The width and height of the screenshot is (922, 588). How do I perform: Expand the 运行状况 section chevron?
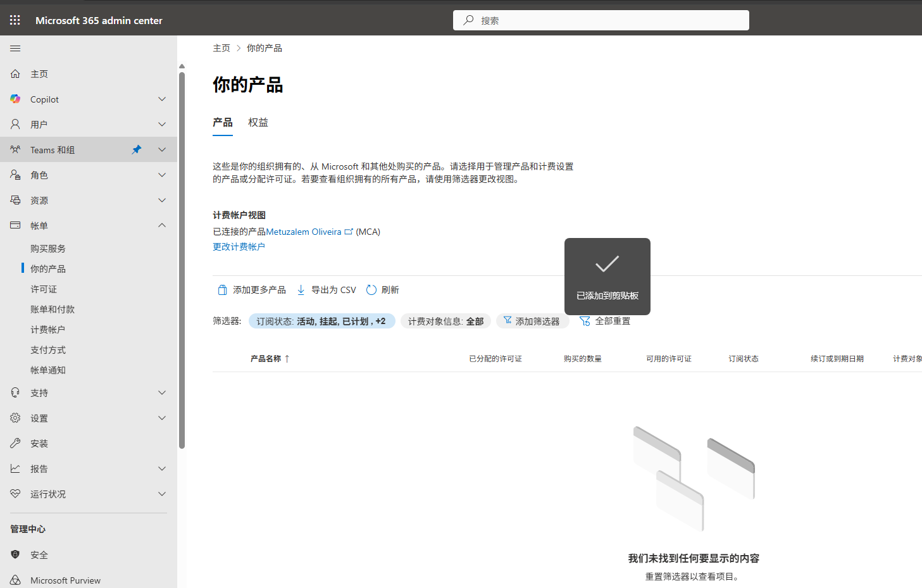click(x=162, y=494)
